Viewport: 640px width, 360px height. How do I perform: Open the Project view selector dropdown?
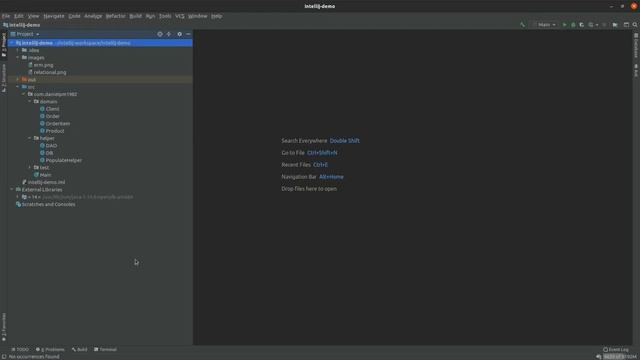click(x=25, y=34)
